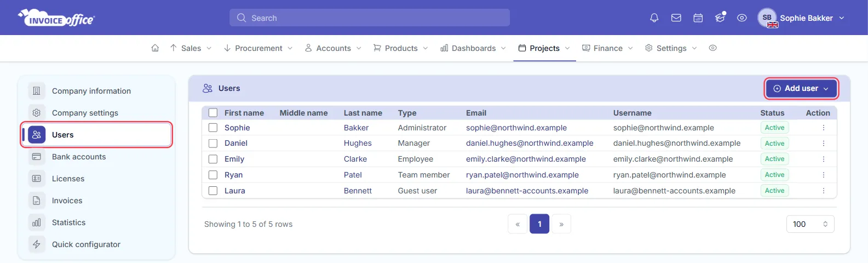Click the InvoiceOffice logo

tap(56, 18)
